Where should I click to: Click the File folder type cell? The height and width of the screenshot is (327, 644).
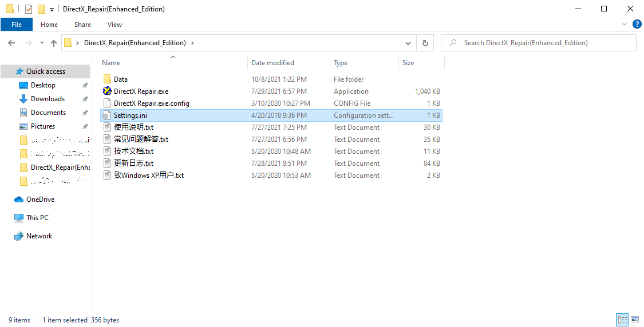[349, 79]
